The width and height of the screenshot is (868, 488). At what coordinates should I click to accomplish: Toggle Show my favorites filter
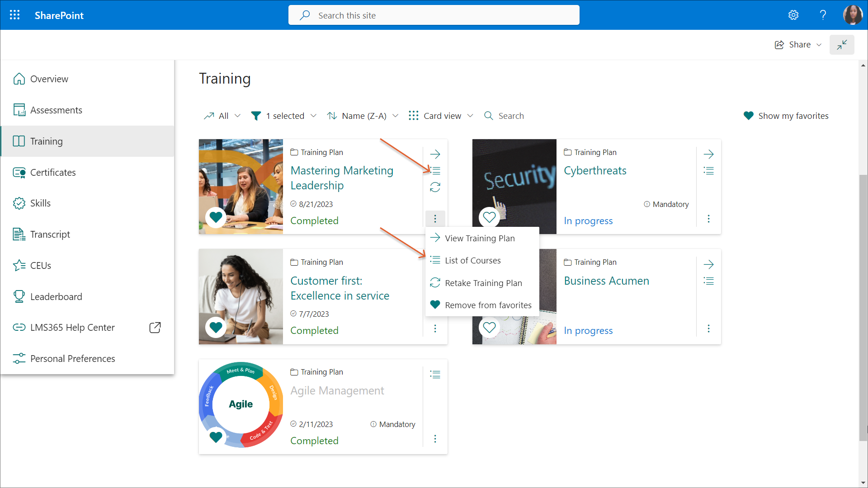point(786,116)
